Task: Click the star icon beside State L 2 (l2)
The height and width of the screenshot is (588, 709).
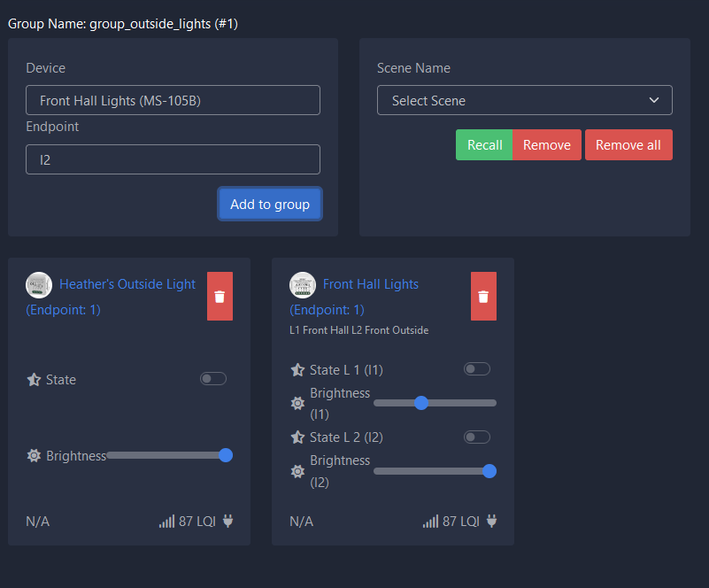Action: point(297,437)
